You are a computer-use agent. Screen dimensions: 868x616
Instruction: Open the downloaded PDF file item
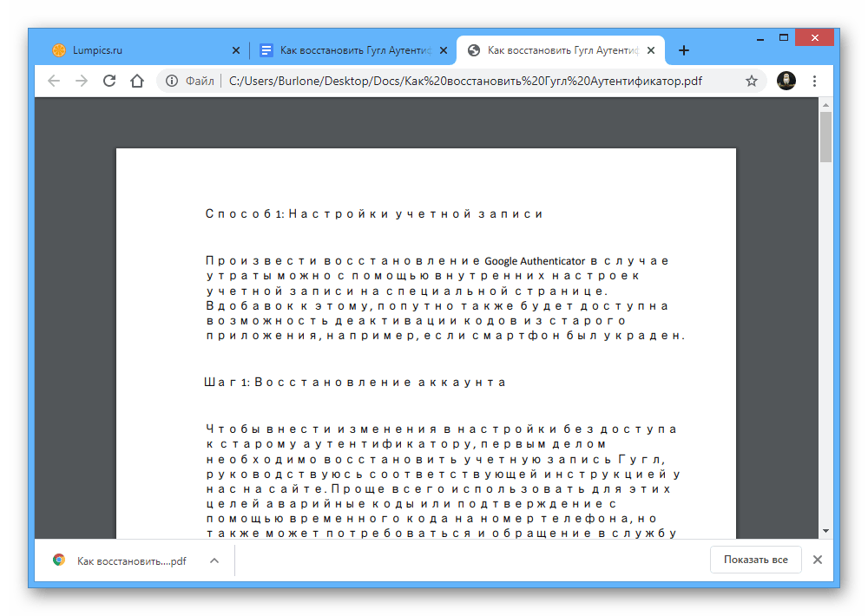(122, 560)
